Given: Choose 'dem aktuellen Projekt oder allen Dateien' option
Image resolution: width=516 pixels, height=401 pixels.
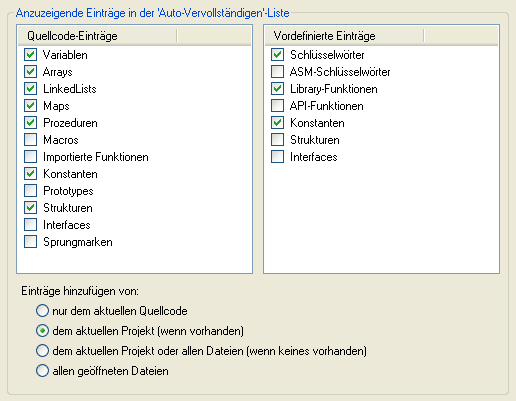Looking at the screenshot, I should tap(42, 351).
